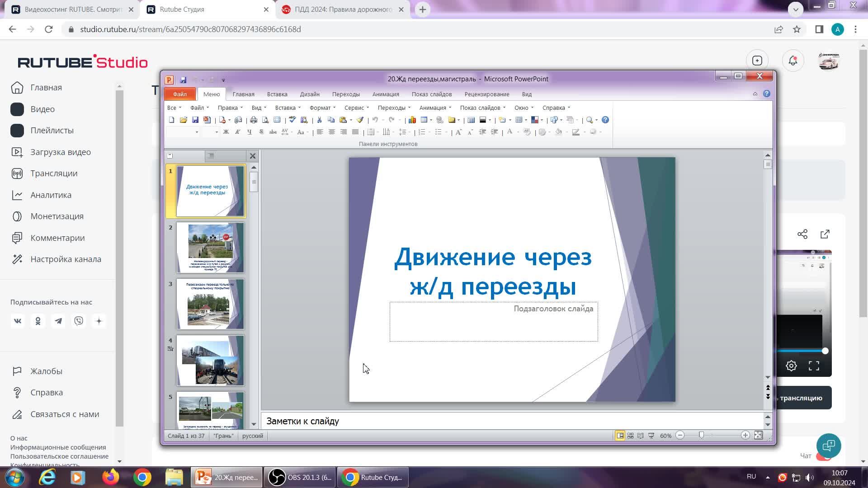
Task: Toggle underline Ч formatting button
Action: pos(249,132)
